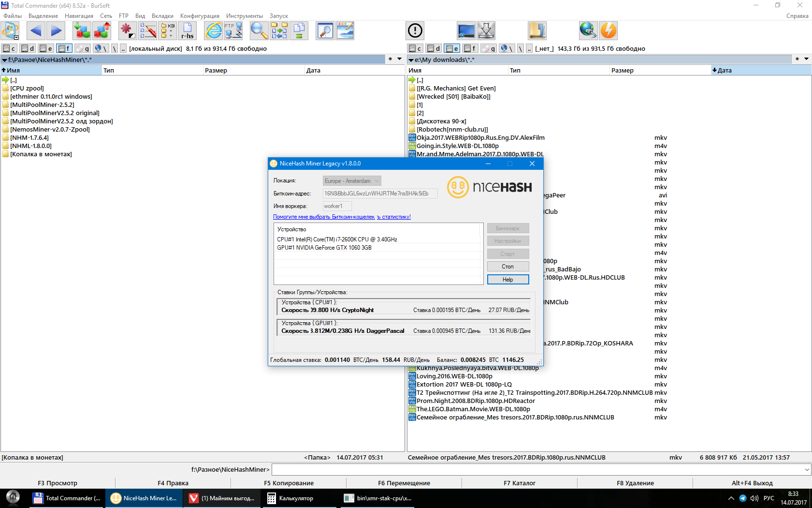Viewport: 812px width, 508px height.
Task: Open the Навигация menu
Action: click(x=79, y=16)
